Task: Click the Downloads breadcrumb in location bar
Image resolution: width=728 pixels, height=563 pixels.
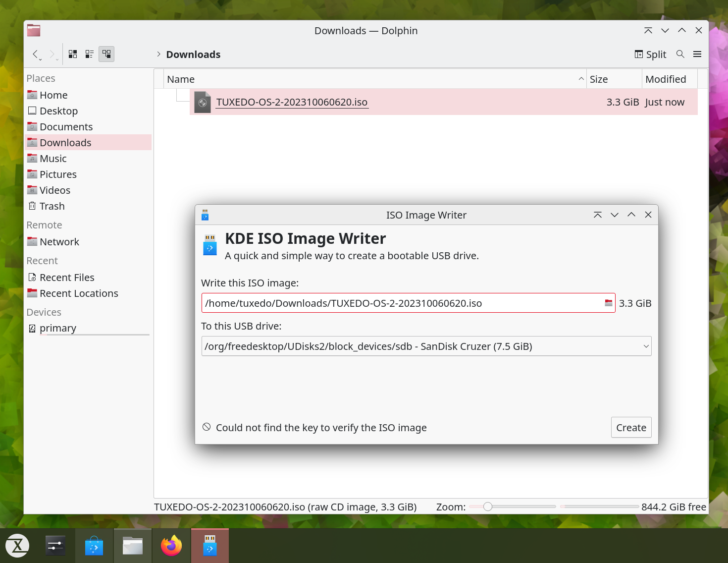Action: click(x=193, y=55)
